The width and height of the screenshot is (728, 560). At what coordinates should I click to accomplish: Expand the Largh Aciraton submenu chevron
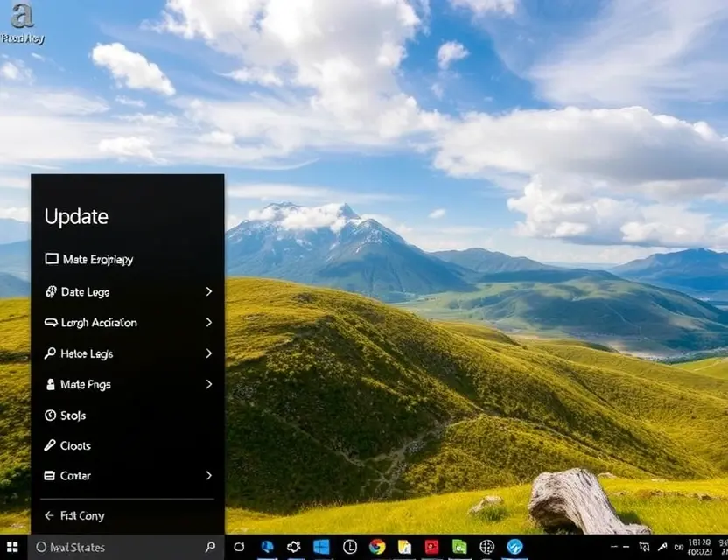(x=209, y=322)
